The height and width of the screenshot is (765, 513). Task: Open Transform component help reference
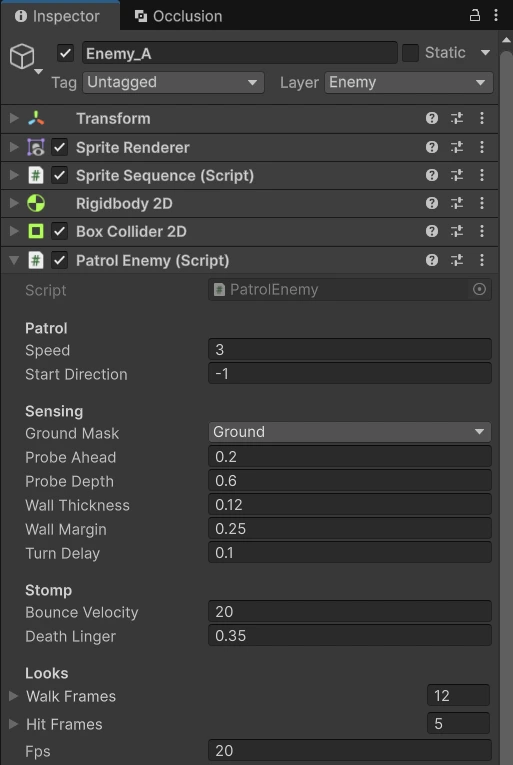click(x=431, y=118)
